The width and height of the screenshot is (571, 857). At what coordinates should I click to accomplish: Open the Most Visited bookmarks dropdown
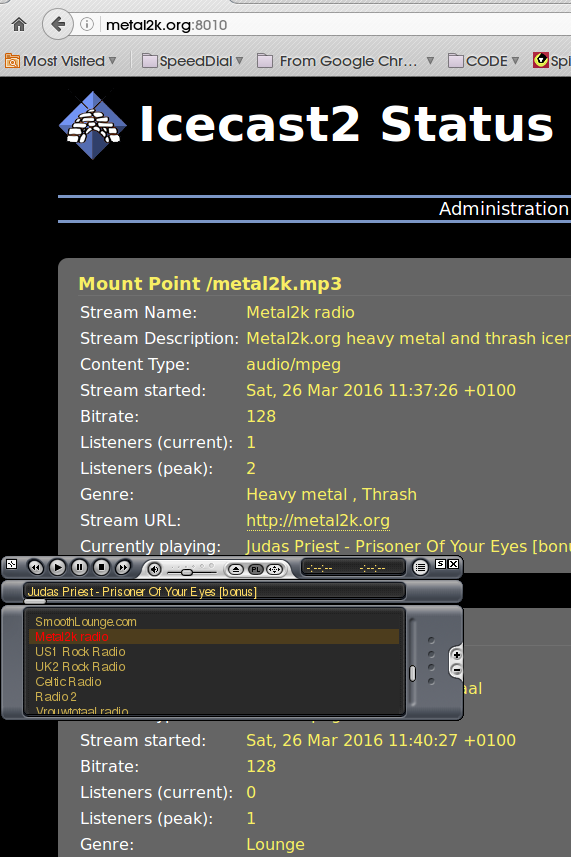(61, 61)
